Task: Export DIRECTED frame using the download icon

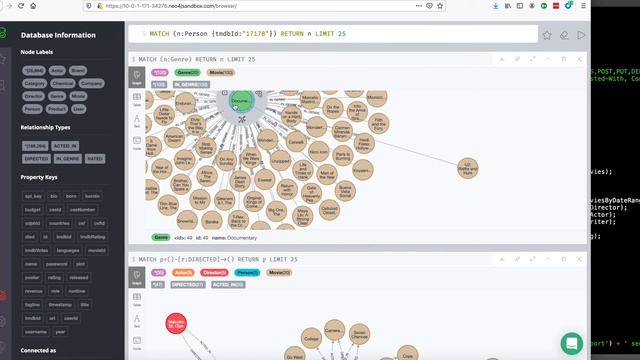Action: (x=502, y=259)
